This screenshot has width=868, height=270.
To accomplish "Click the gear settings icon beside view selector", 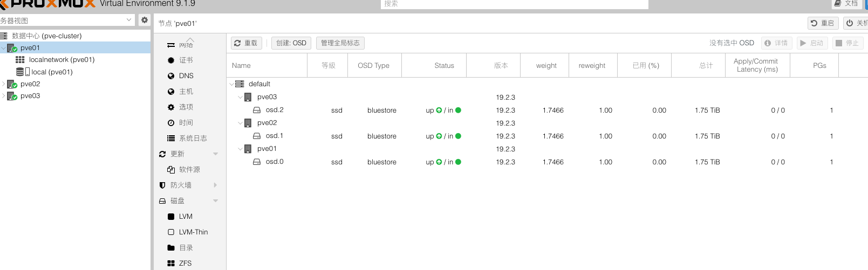I will pos(144,20).
